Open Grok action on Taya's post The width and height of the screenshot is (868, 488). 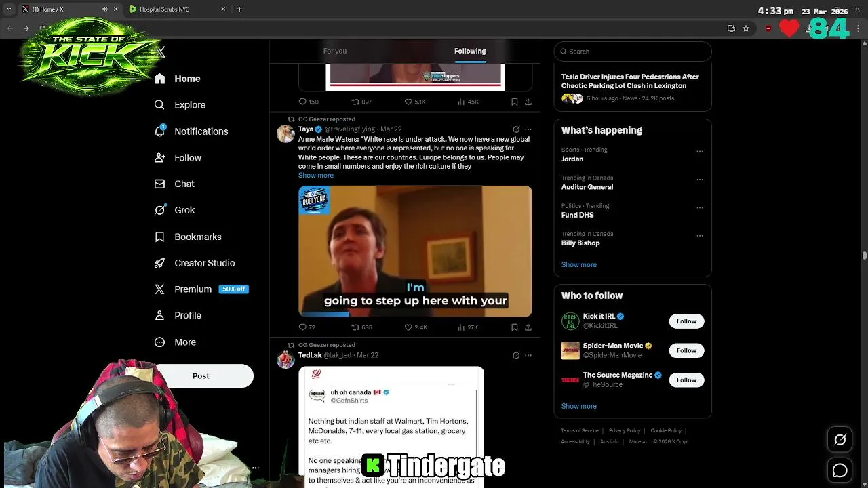pyautogui.click(x=516, y=129)
